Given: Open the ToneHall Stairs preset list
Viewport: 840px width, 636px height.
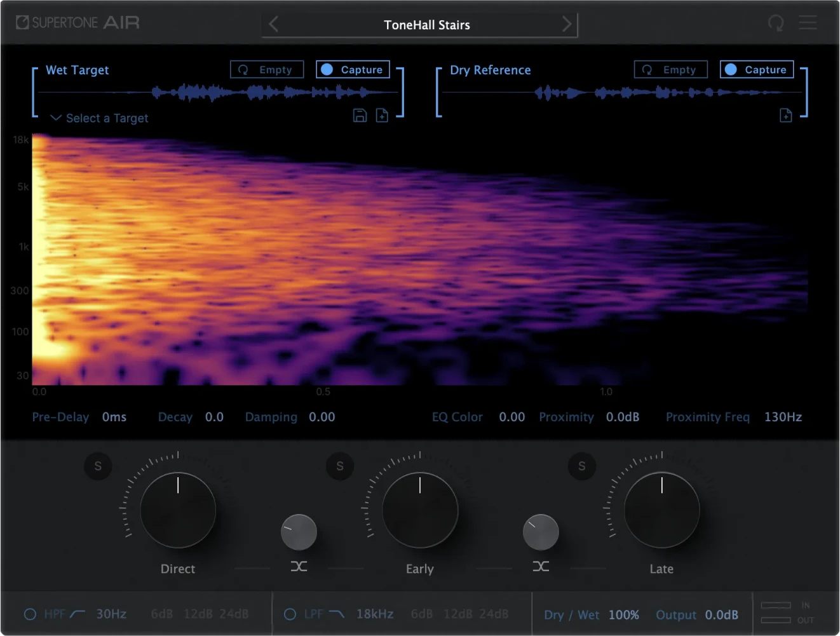Looking at the screenshot, I should (426, 25).
